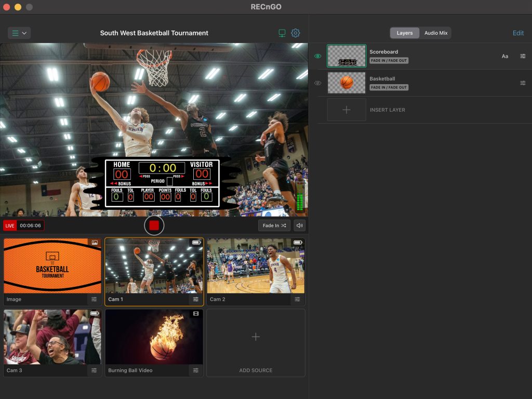Open Scoreboard layer settings sliders icon
Image resolution: width=532 pixels, height=399 pixels.
point(523,56)
